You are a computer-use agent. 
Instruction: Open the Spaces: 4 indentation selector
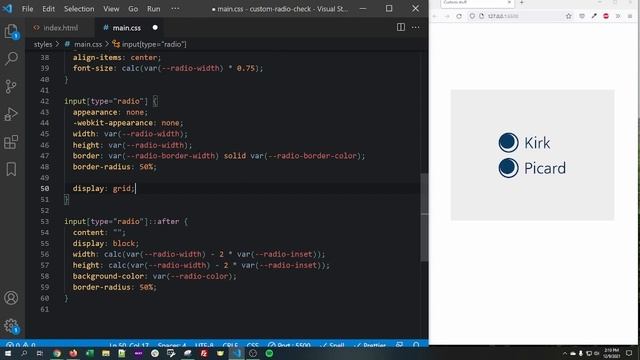click(x=171, y=345)
